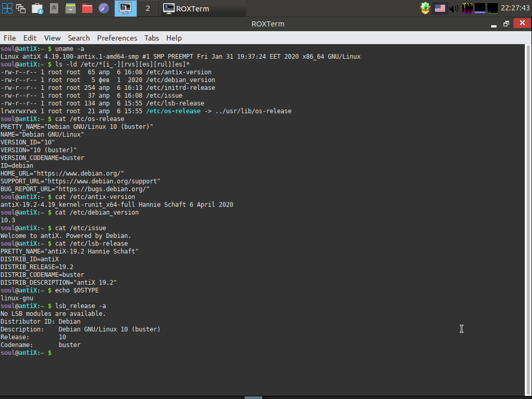532x399 pixels.
Task: Open the Preferences menu
Action: click(x=117, y=38)
